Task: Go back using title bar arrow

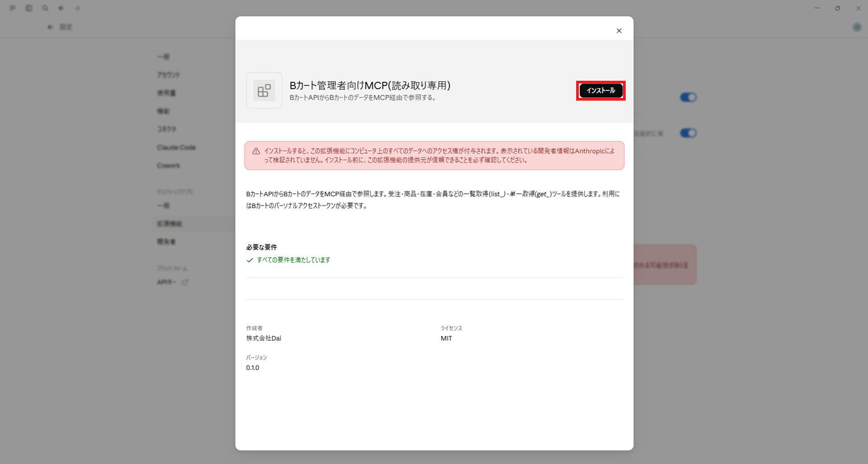Action: pos(61,8)
